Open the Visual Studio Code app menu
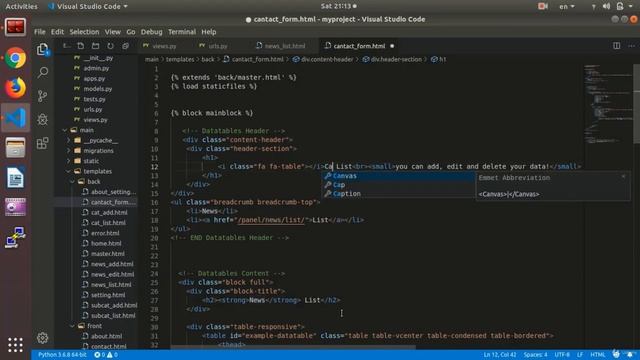 (87, 7)
